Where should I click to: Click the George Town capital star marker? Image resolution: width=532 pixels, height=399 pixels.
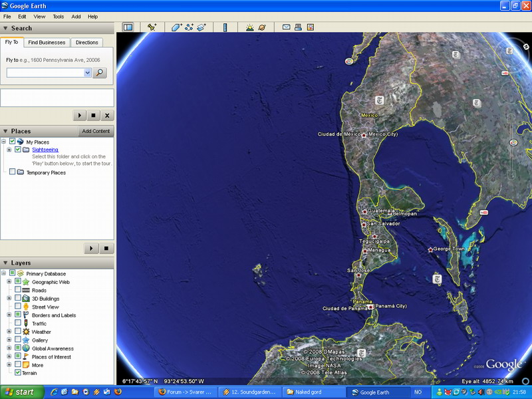point(430,250)
